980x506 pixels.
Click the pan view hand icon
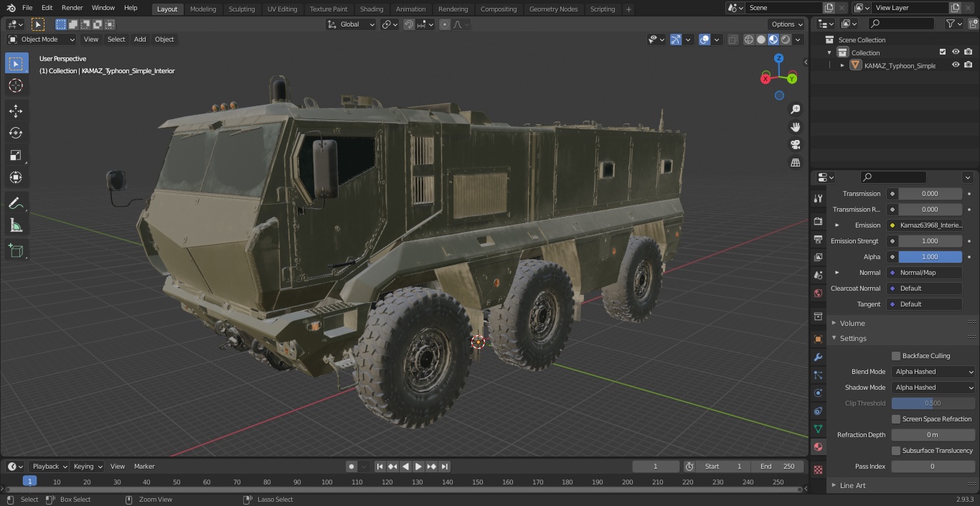pos(796,127)
